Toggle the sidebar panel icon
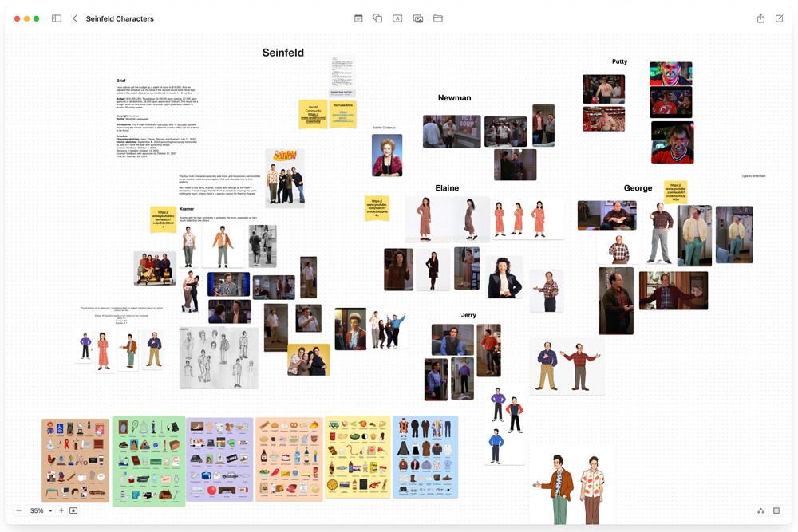The height and width of the screenshot is (532, 798). (57, 18)
